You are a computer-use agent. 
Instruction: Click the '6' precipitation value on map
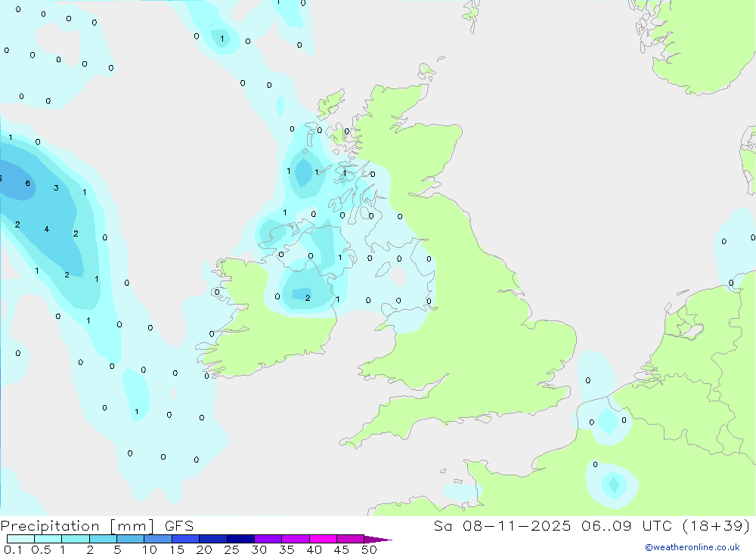pos(28,183)
